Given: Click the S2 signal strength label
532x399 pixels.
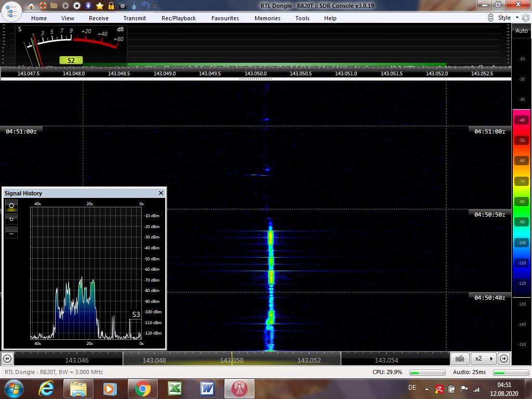Looking at the screenshot, I should coord(71,60).
